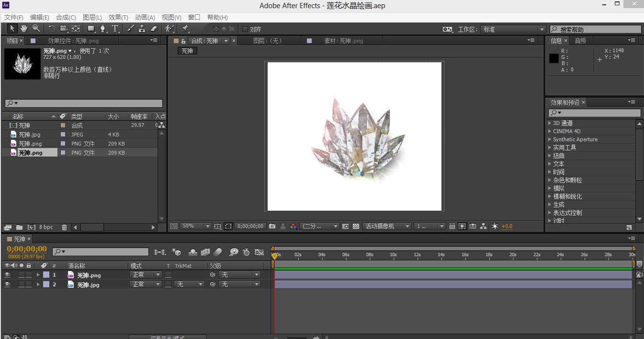The image size is (644, 339).
Task: Switch to the 音频 panel tab
Action: 580,41
